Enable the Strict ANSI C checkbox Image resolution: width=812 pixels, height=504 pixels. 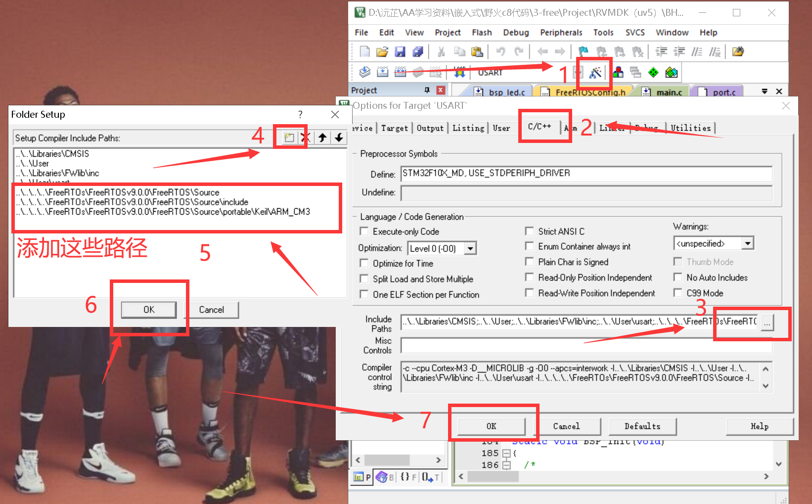(x=529, y=231)
